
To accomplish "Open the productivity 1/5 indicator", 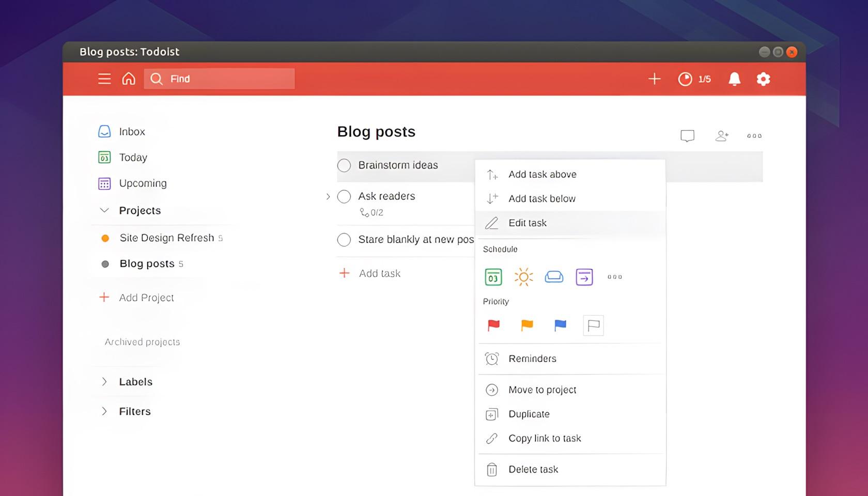I will (694, 79).
